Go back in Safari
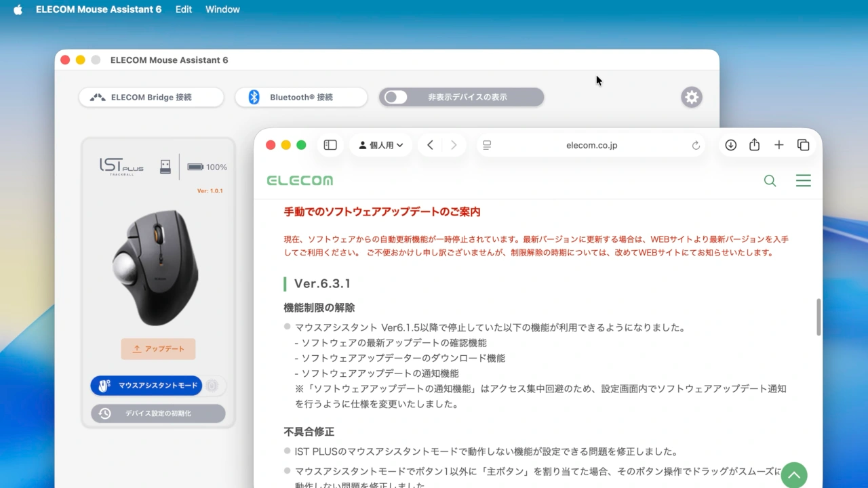868x488 pixels. [x=430, y=145]
